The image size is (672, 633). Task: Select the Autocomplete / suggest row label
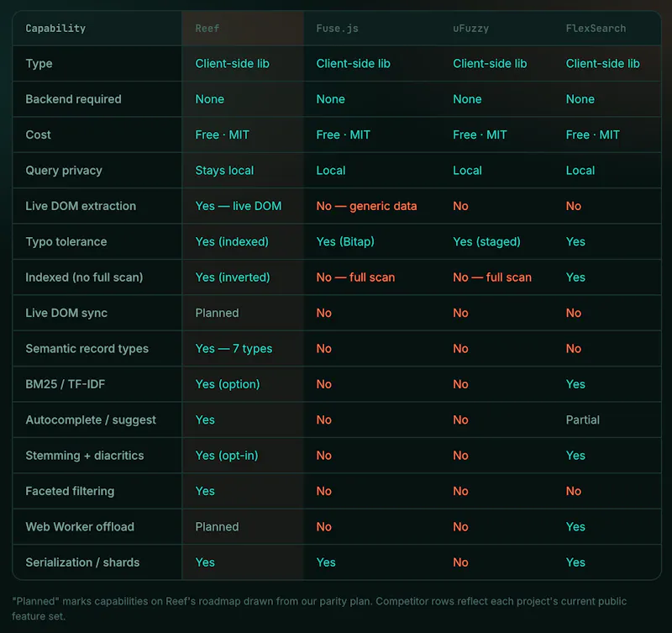pos(91,419)
